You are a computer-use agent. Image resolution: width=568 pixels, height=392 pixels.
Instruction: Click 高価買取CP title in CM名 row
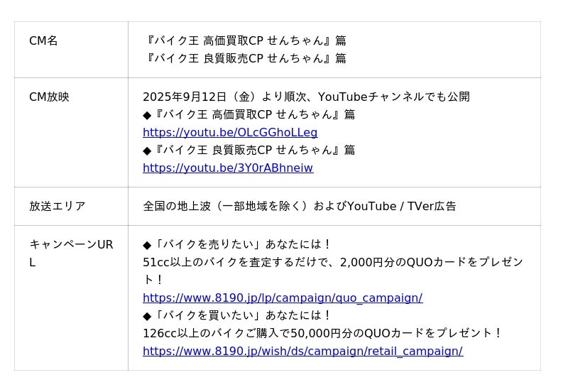point(244,41)
